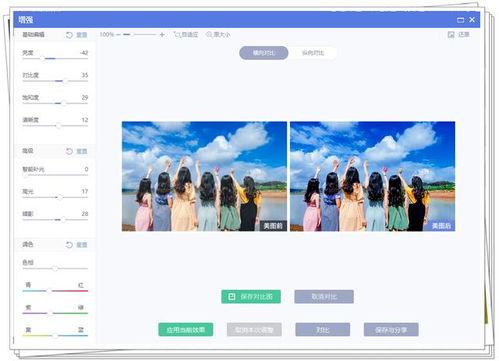The width and height of the screenshot is (499, 361).
Task: Cancel comparison (取消对比)
Action: [x=324, y=296]
